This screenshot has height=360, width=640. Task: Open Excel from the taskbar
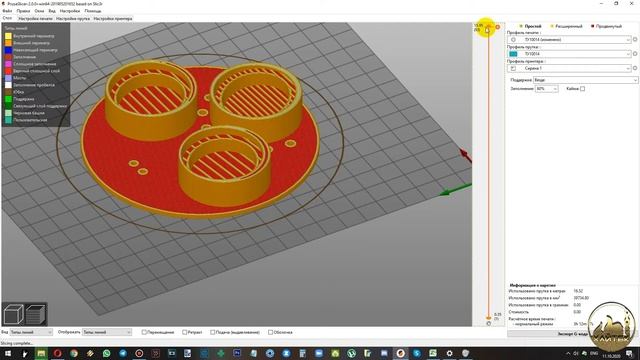click(433, 353)
